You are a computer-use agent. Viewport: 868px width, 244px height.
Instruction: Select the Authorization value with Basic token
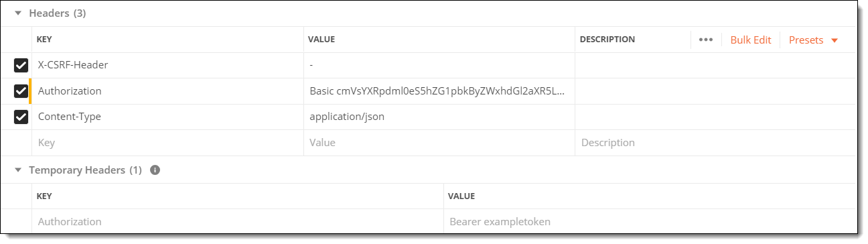[439, 91]
